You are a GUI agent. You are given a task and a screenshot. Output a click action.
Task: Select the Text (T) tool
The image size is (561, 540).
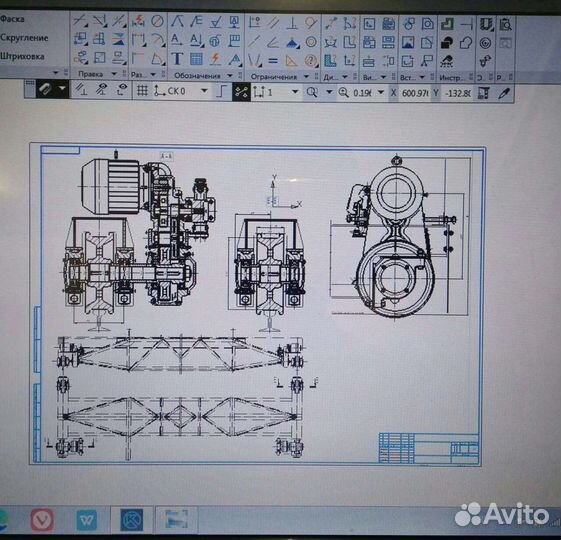click(x=177, y=59)
